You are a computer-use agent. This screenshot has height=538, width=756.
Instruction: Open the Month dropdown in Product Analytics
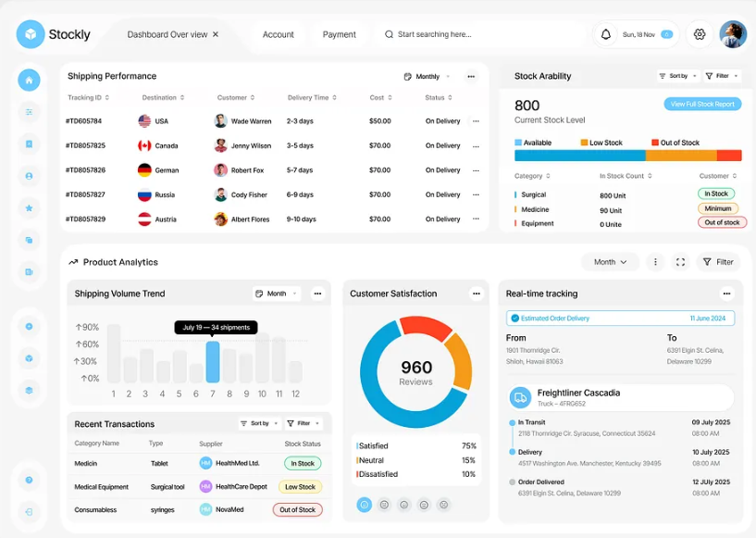[610, 262]
